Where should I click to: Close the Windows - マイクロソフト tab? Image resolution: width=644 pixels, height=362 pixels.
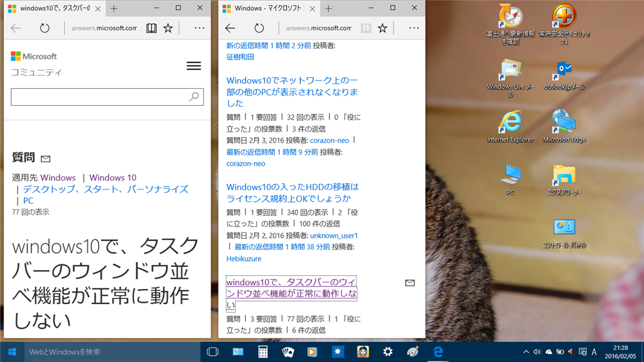point(312,9)
